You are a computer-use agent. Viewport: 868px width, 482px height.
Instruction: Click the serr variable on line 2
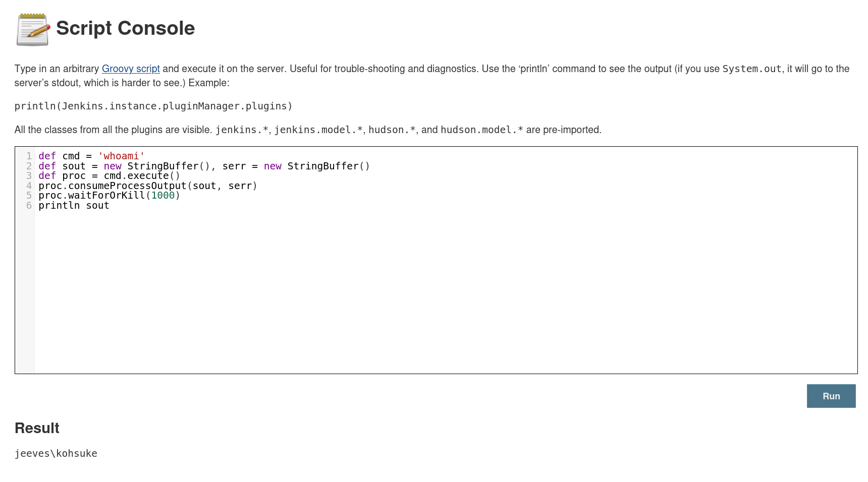point(234,166)
